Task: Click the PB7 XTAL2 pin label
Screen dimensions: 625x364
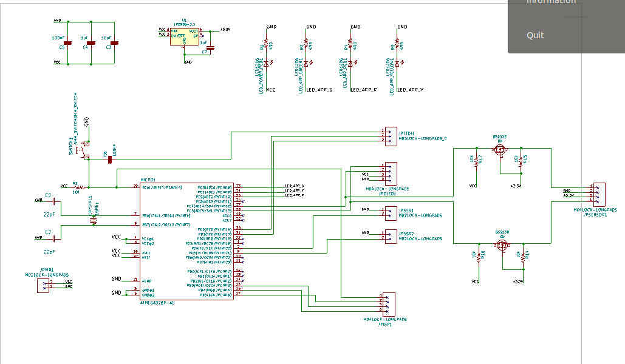Action: (166, 225)
